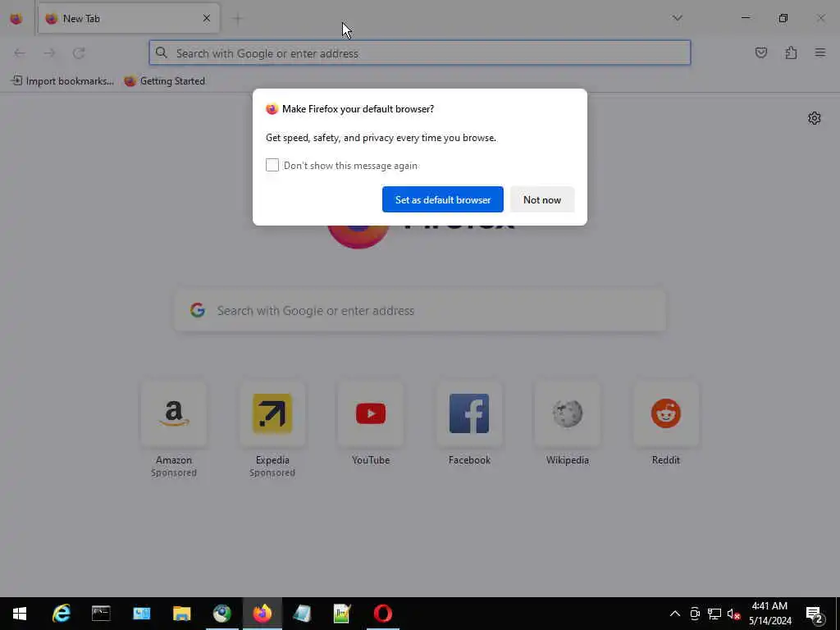Launch Internet Explorer from taskbar
This screenshot has width=840, height=630.
[61, 614]
